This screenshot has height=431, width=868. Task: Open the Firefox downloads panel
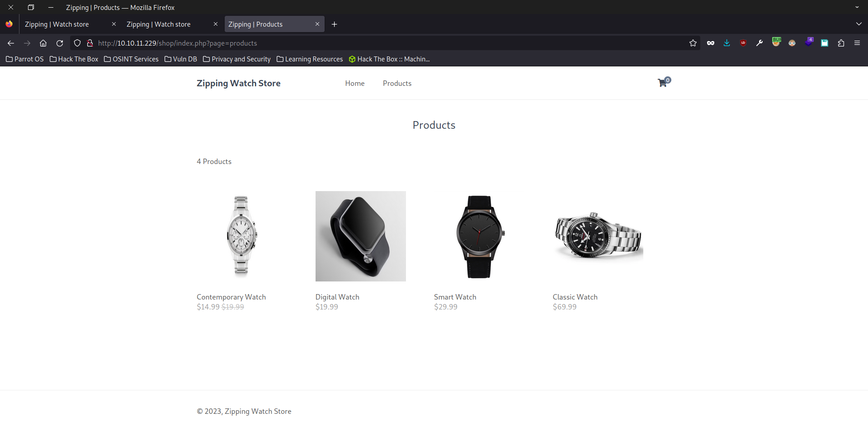pyautogui.click(x=727, y=43)
